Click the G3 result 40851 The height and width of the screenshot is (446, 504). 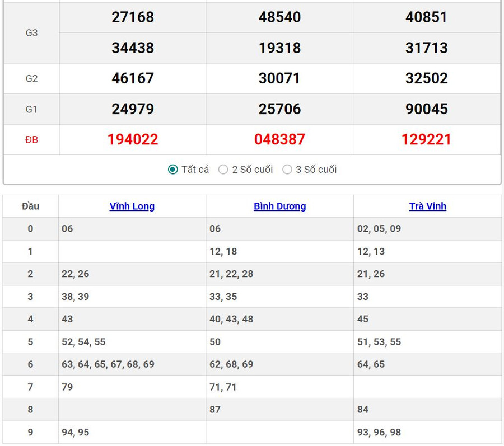[426, 17]
